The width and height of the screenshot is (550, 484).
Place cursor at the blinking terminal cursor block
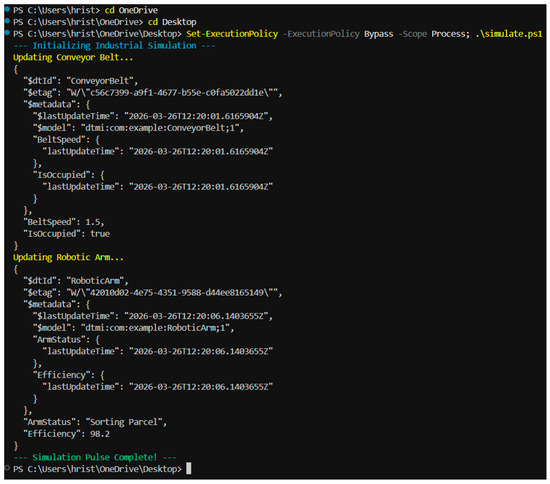[x=188, y=468]
